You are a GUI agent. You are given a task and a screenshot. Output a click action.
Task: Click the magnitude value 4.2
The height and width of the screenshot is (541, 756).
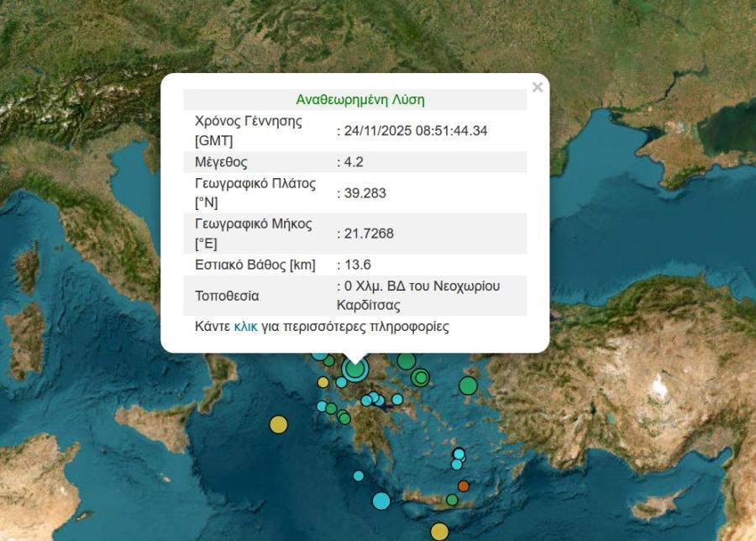click(x=354, y=162)
